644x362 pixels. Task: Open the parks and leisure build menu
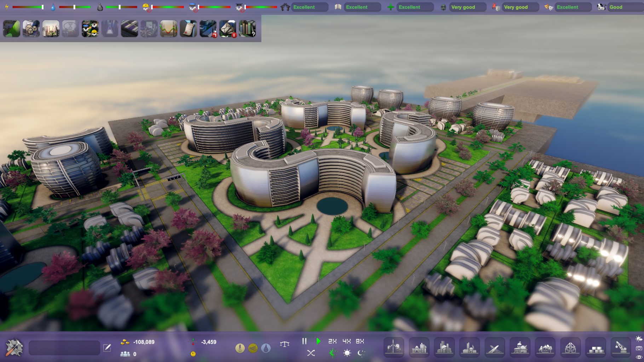pyautogui.click(x=545, y=347)
